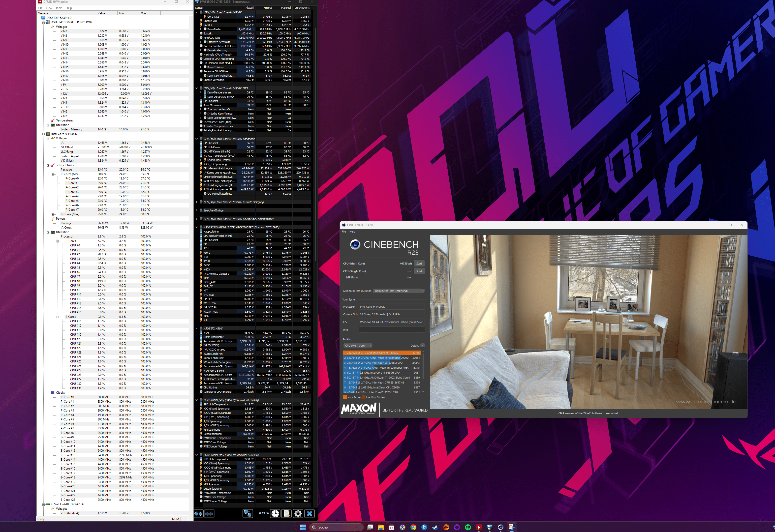Screen dimensions: 775x532
Task: Click Durchschnitt column header in HWiNFO
Action: 302,8
